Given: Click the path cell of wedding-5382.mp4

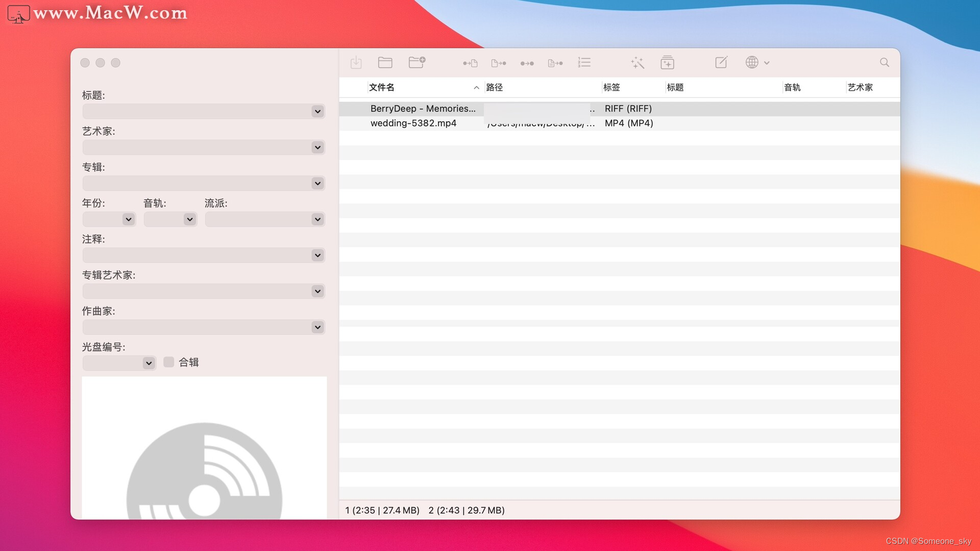Looking at the screenshot, I should [541, 123].
